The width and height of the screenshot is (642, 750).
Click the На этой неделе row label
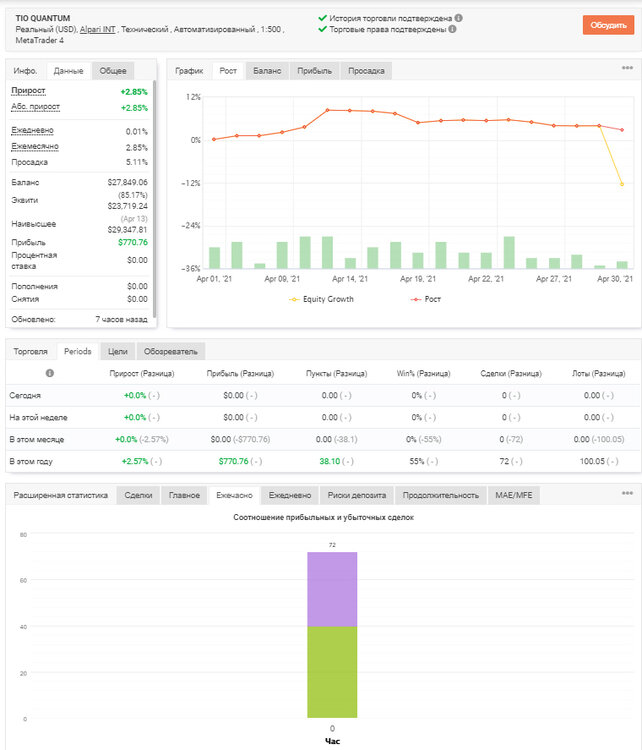pos(38,418)
